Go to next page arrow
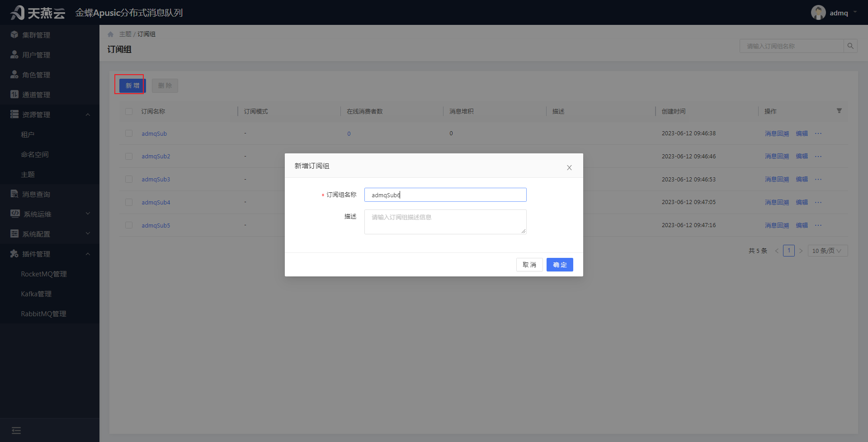 (x=801, y=251)
